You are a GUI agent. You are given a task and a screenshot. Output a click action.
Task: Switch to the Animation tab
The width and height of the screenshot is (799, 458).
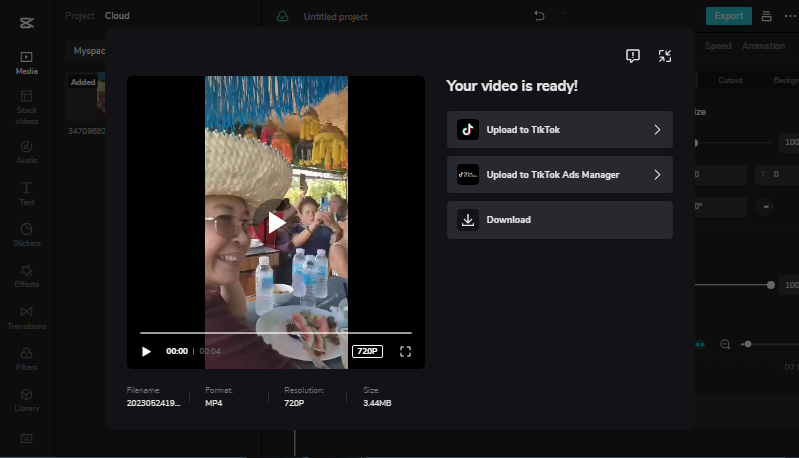763,46
